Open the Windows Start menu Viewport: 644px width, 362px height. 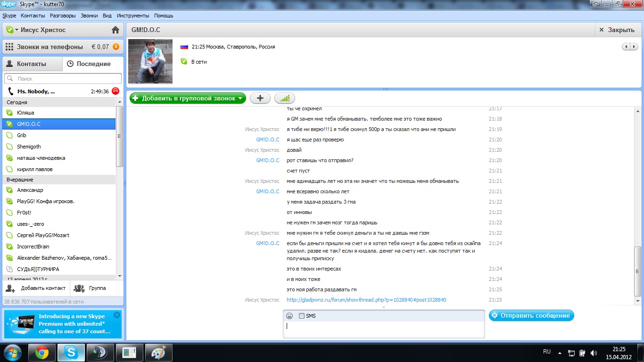coord(13,353)
